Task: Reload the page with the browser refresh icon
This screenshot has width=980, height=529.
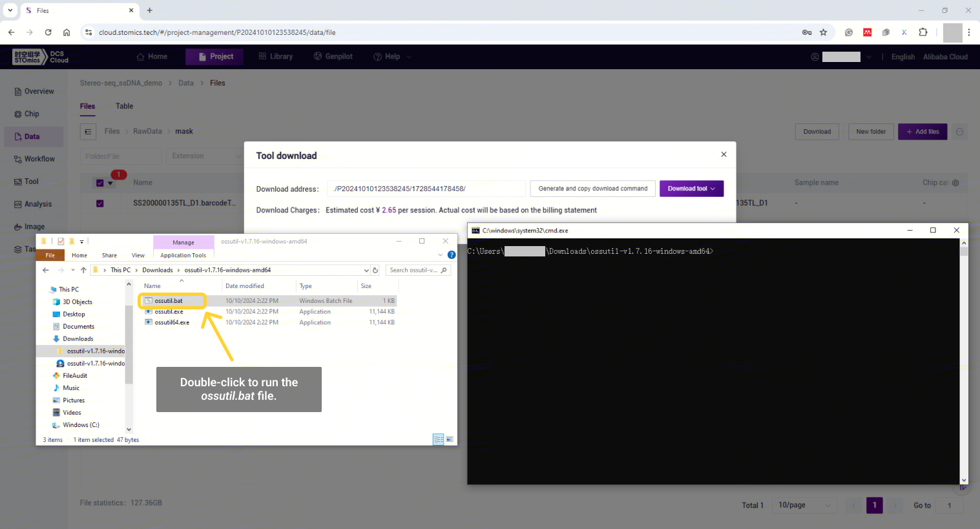Action: pos(48,32)
